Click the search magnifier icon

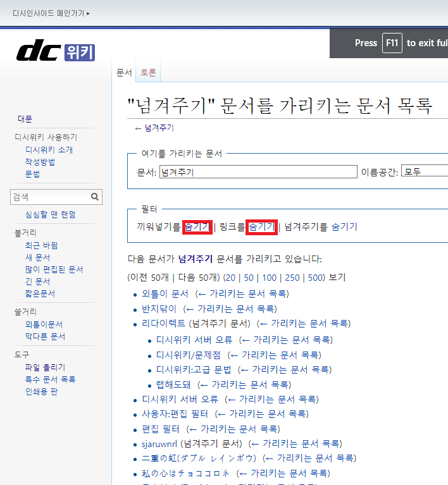point(94,197)
